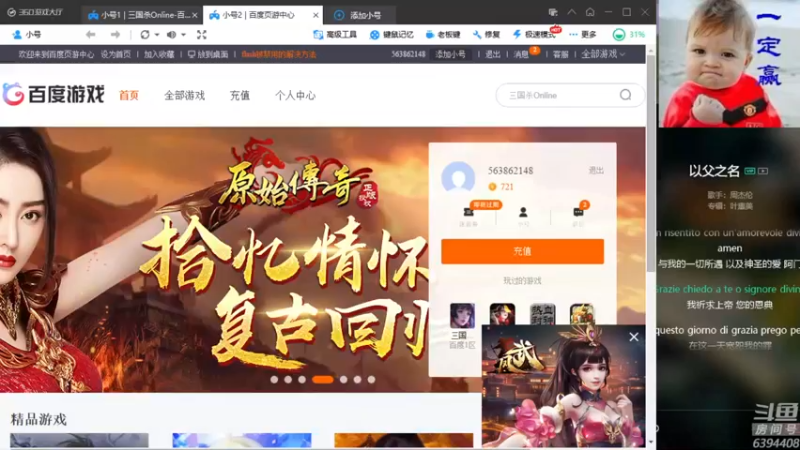Click 添加小号 in the dark top bar

coord(450,54)
